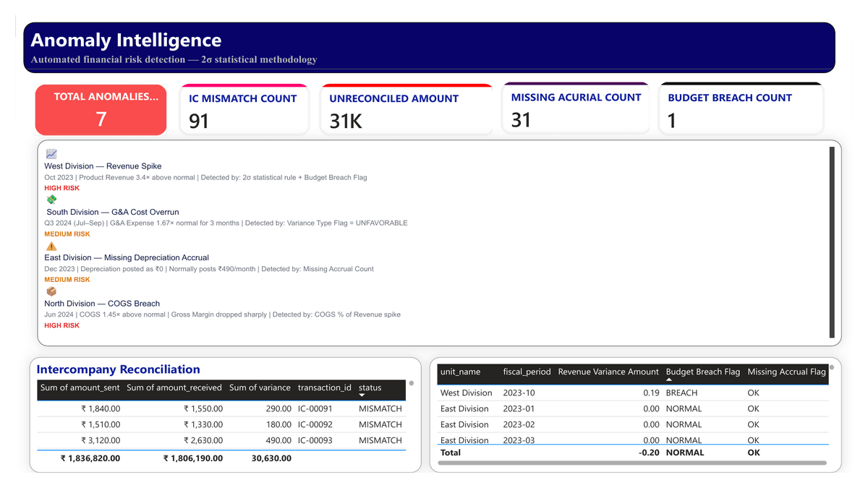
Task: Click the money icon above South Division
Action: (51, 200)
